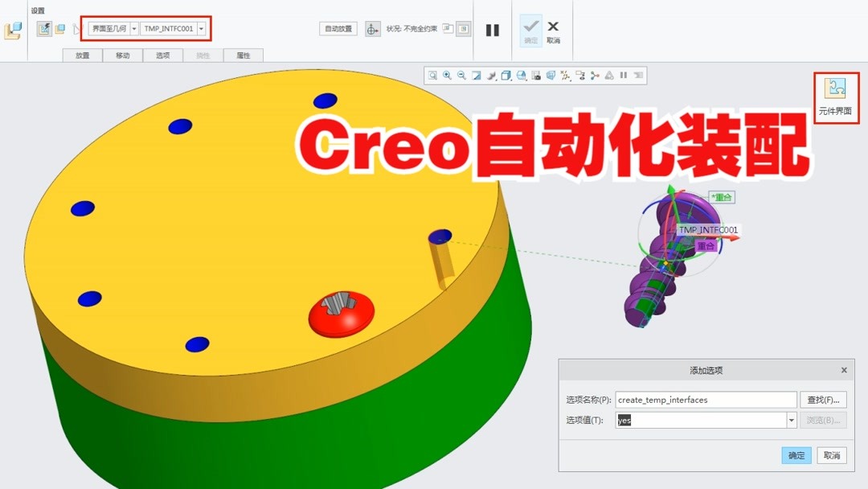Select the Zoom Out tool
The width and height of the screenshot is (868, 489).
pos(461,75)
